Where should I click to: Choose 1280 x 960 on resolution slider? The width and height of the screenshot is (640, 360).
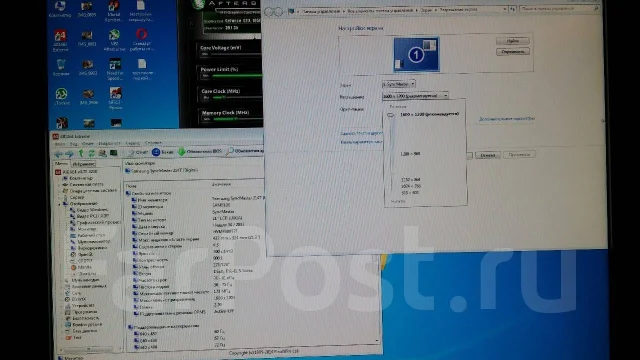(410, 154)
